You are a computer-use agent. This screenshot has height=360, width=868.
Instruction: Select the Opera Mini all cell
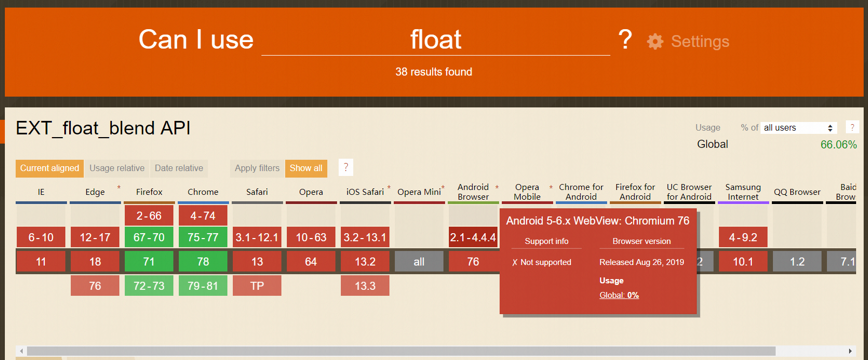coord(419,262)
